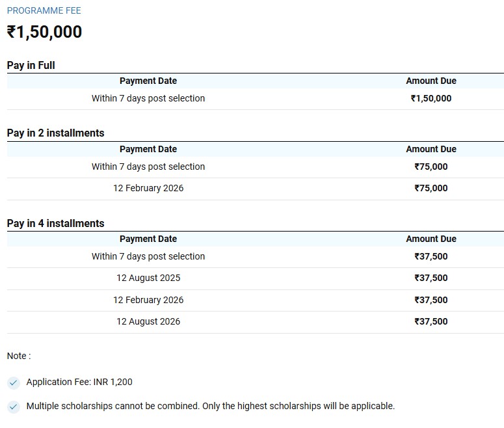Select ₹37,500 amount beside 12 August 2026

[x=431, y=321]
